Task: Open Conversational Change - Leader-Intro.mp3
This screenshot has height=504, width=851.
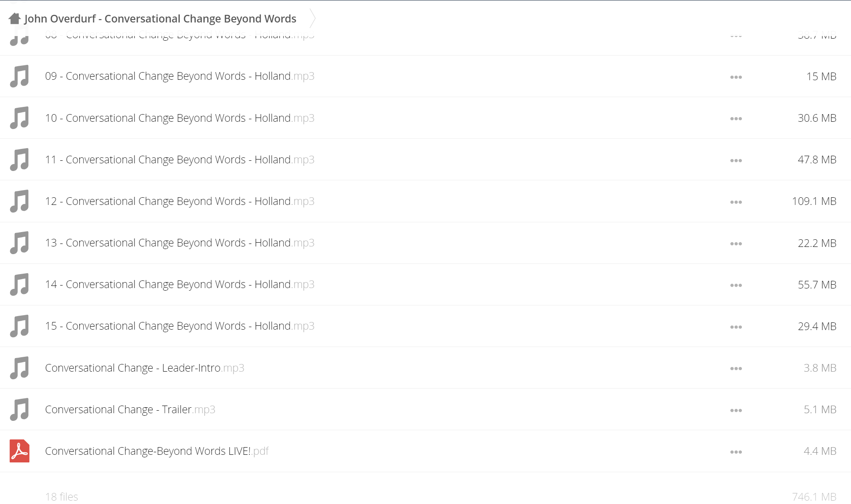Action: coord(144,367)
